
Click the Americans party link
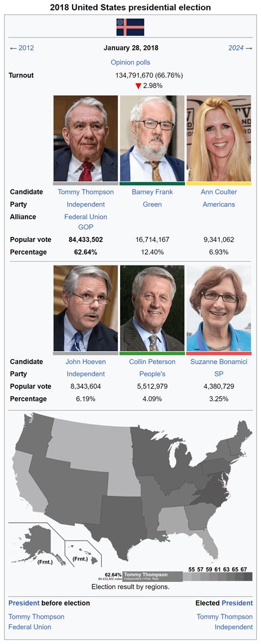219,204
